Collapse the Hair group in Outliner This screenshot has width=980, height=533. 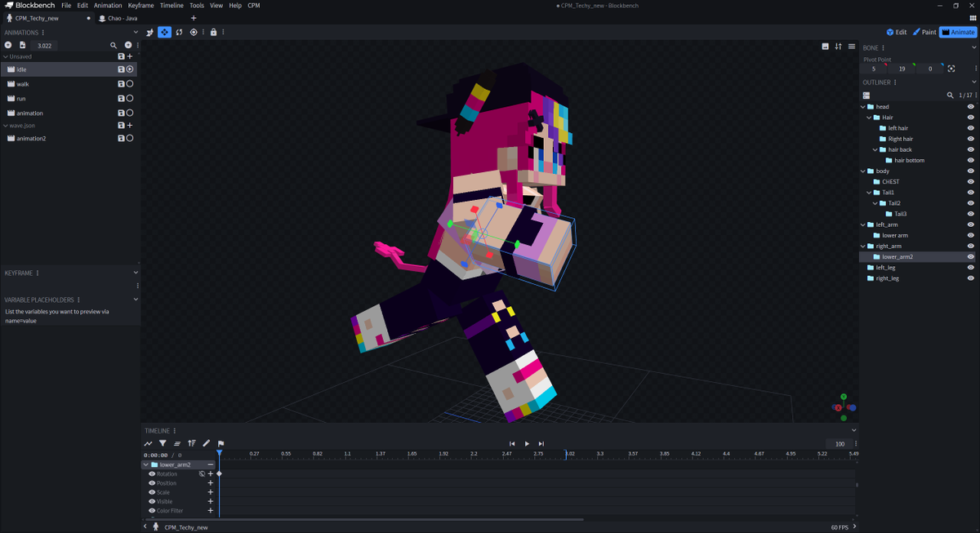pyautogui.click(x=869, y=118)
